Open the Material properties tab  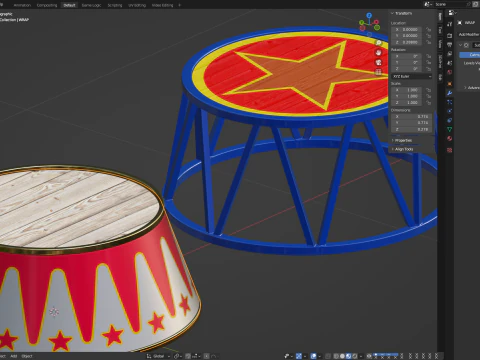449,138
